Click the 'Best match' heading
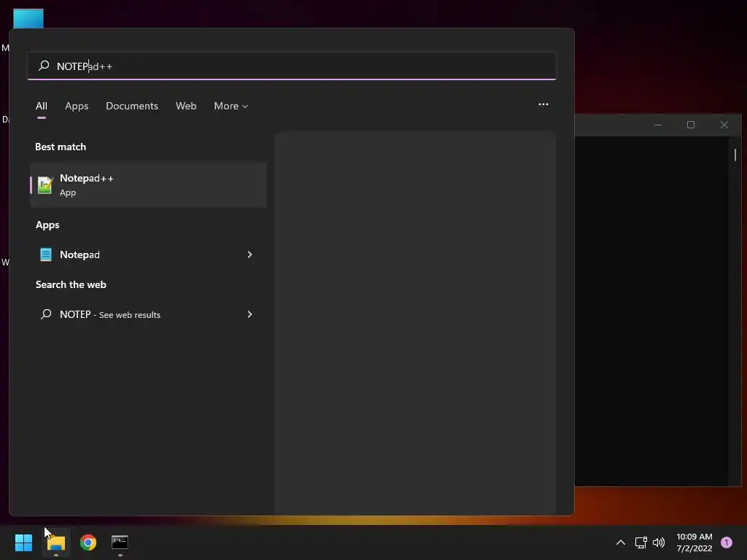This screenshot has height=560, width=747. click(x=61, y=147)
